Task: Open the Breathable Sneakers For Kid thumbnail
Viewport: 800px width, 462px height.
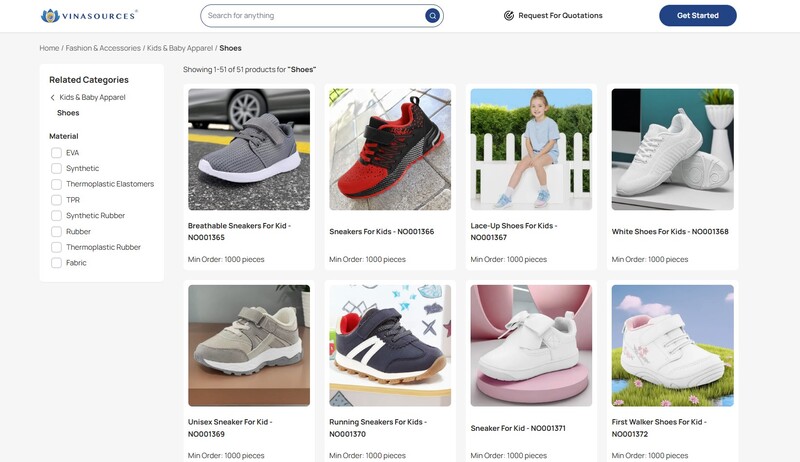Action: tap(249, 149)
